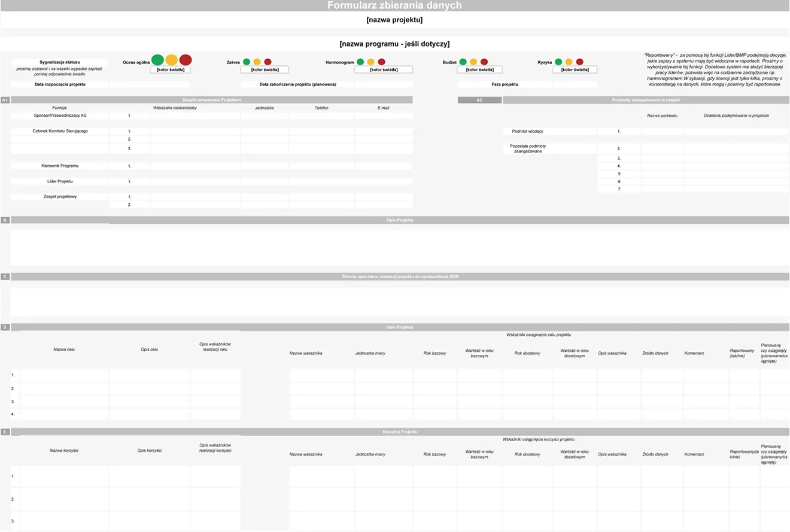Click the Opis celu column heading

pos(150,349)
